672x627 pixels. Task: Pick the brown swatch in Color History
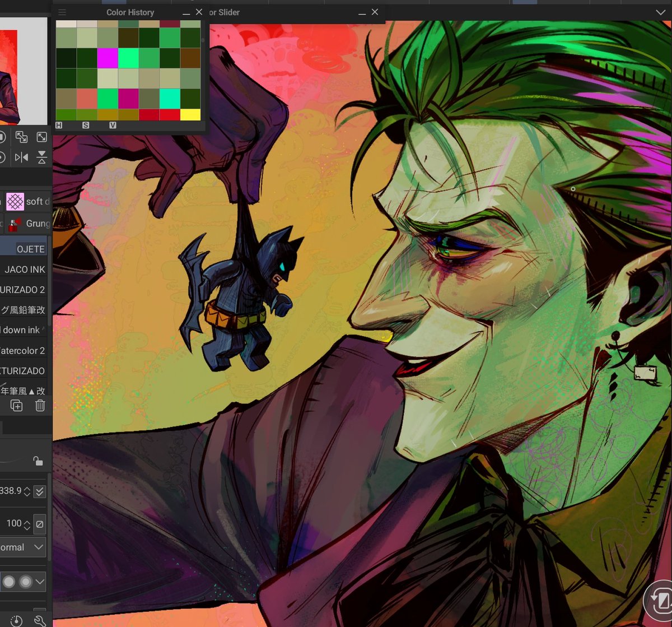point(190,58)
